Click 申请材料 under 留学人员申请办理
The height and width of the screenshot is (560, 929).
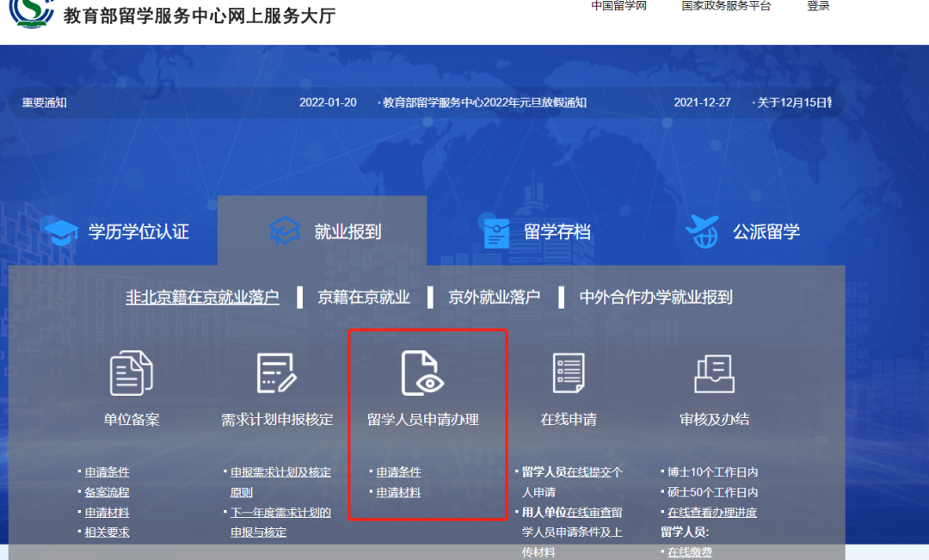click(x=398, y=492)
